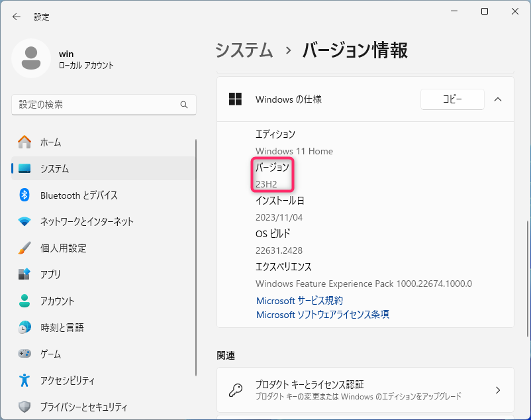Close the Settings window
The image size is (531, 420).
click(x=515, y=11)
